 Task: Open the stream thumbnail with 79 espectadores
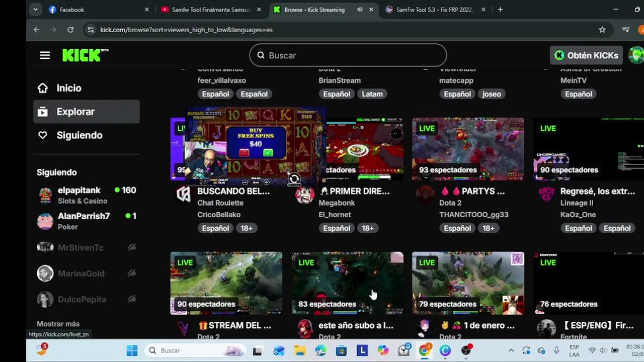[x=468, y=283]
